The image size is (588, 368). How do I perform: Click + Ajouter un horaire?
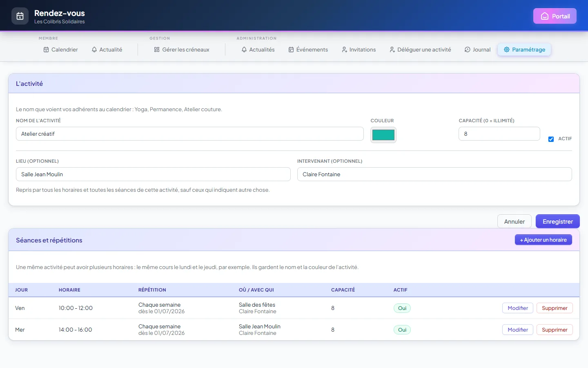click(x=543, y=240)
